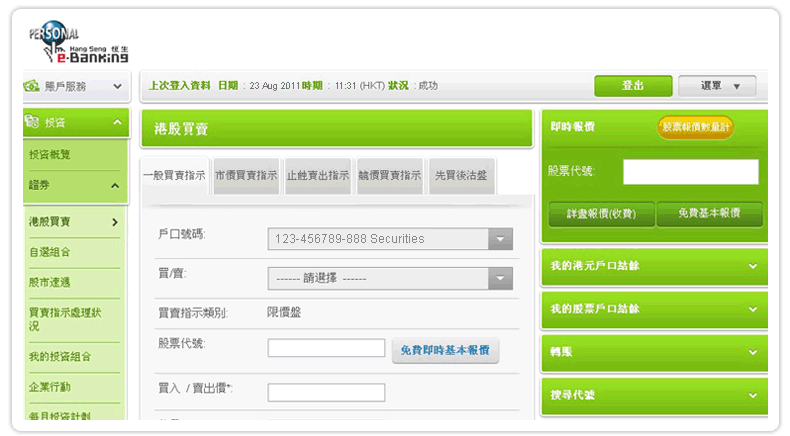Open the 戶口號碼 account dropdown

tap(500, 239)
